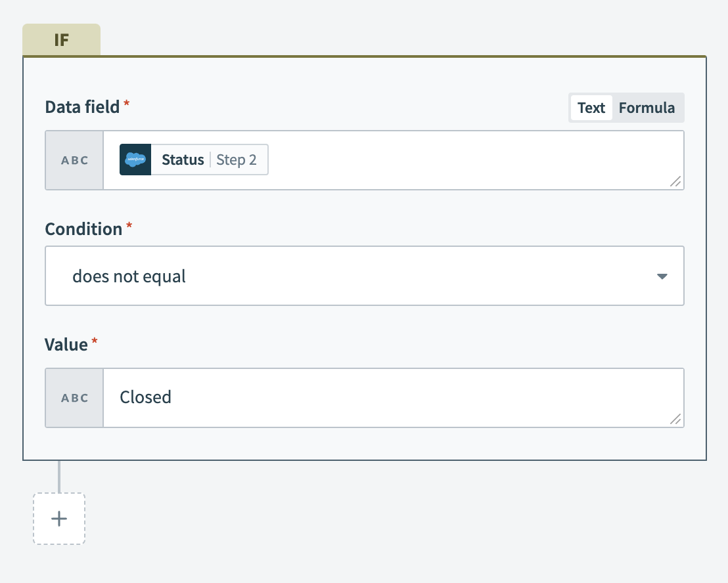Click the ABC icon beside the Data field
Image resolution: width=728 pixels, height=583 pixels.
pyautogui.click(x=74, y=160)
